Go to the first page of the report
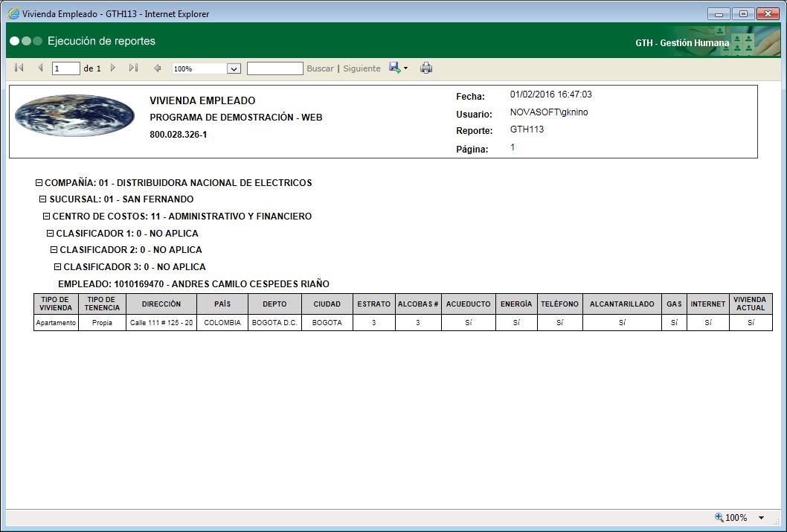 pos(19,68)
